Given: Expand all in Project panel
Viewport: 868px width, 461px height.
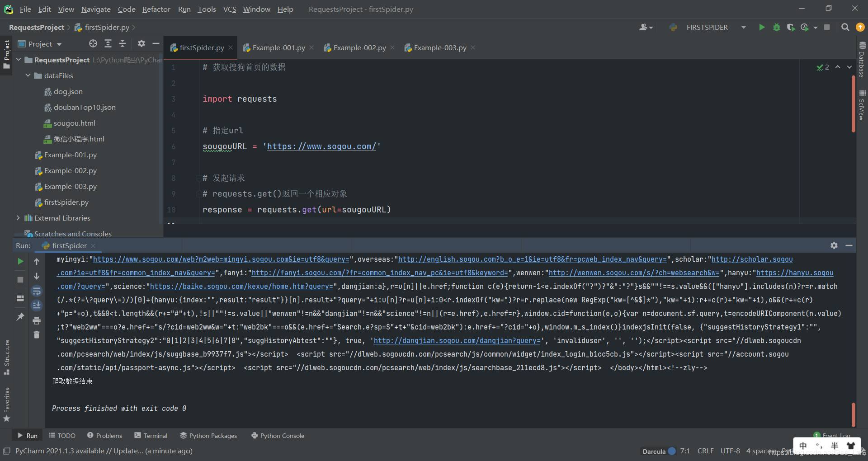Looking at the screenshot, I should [108, 43].
